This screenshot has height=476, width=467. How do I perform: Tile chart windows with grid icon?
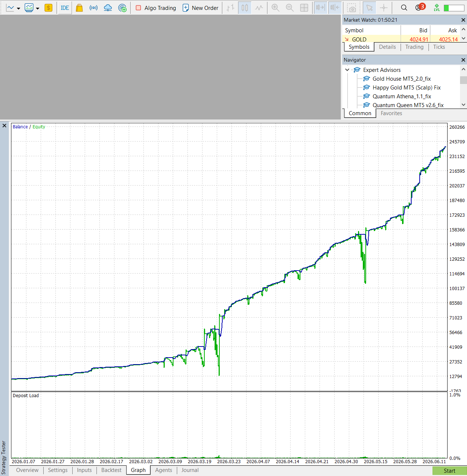(x=304, y=8)
